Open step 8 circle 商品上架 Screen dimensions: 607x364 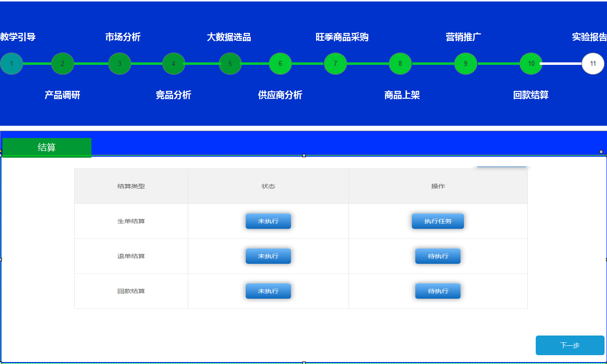(400, 63)
